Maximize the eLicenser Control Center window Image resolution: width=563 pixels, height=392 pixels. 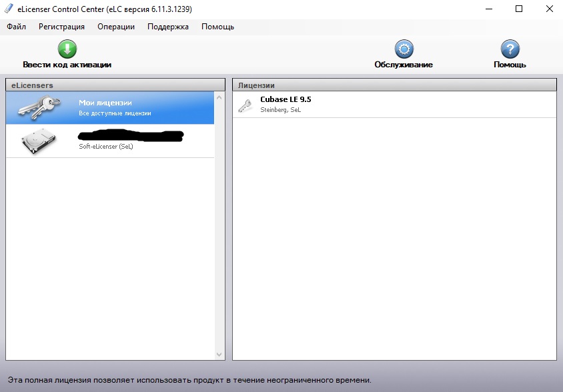tap(519, 9)
